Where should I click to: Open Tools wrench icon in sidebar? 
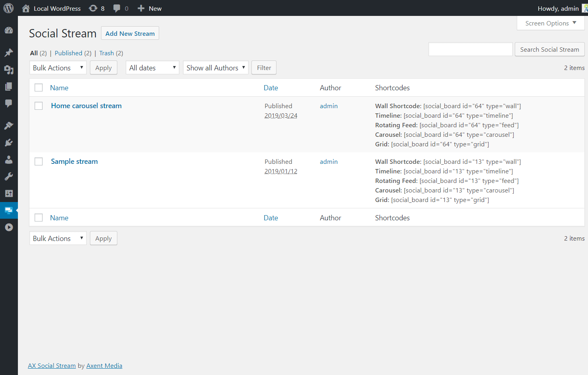pos(9,177)
